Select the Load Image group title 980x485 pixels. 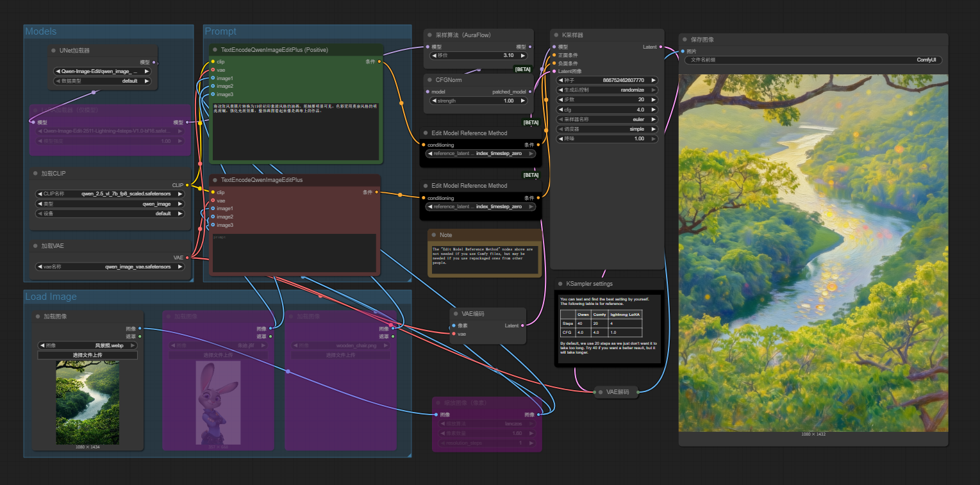click(x=51, y=297)
